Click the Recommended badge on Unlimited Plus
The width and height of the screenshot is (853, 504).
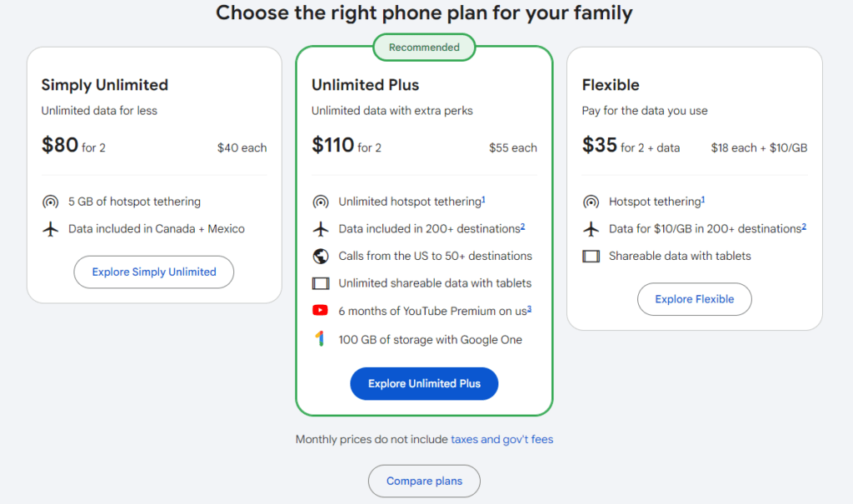[424, 47]
